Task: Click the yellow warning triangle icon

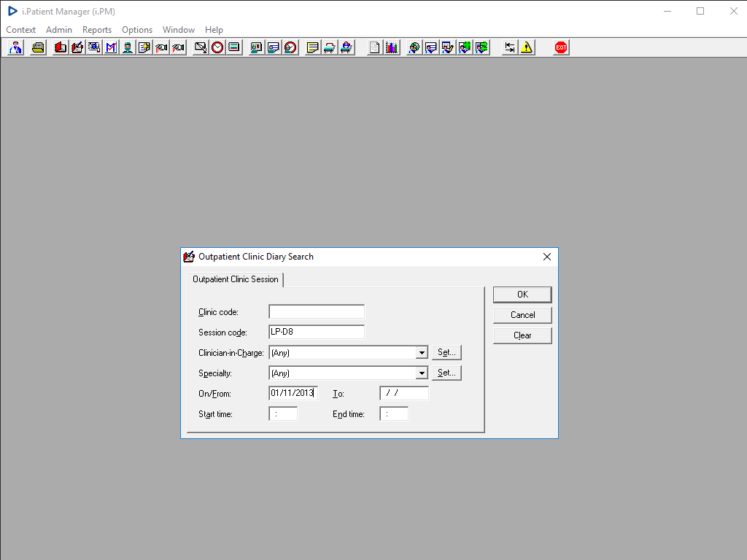Action: 527,47
